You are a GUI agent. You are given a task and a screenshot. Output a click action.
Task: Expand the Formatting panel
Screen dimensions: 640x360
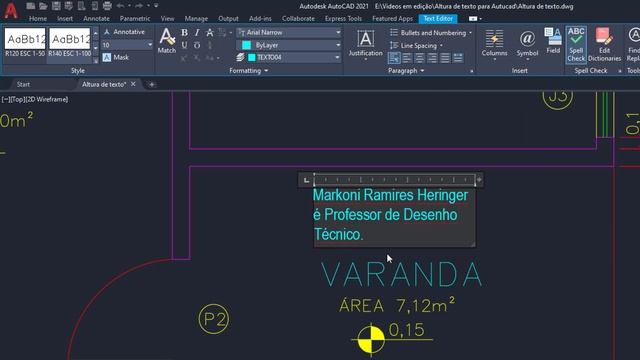(x=249, y=71)
